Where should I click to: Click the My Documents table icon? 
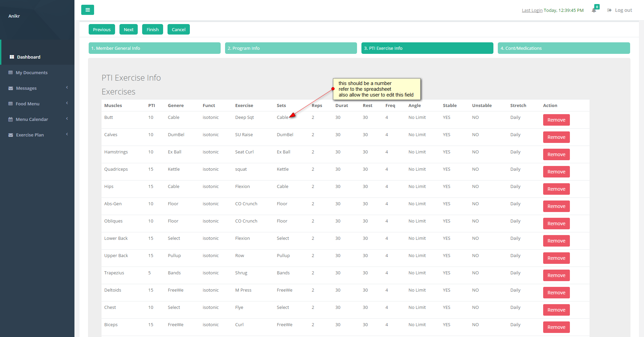click(10, 72)
